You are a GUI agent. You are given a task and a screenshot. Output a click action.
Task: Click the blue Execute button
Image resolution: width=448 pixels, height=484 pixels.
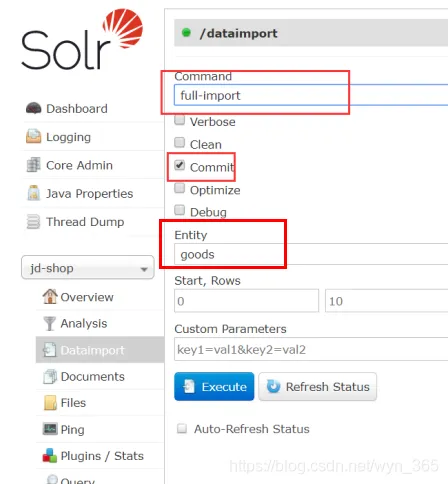coord(214,386)
